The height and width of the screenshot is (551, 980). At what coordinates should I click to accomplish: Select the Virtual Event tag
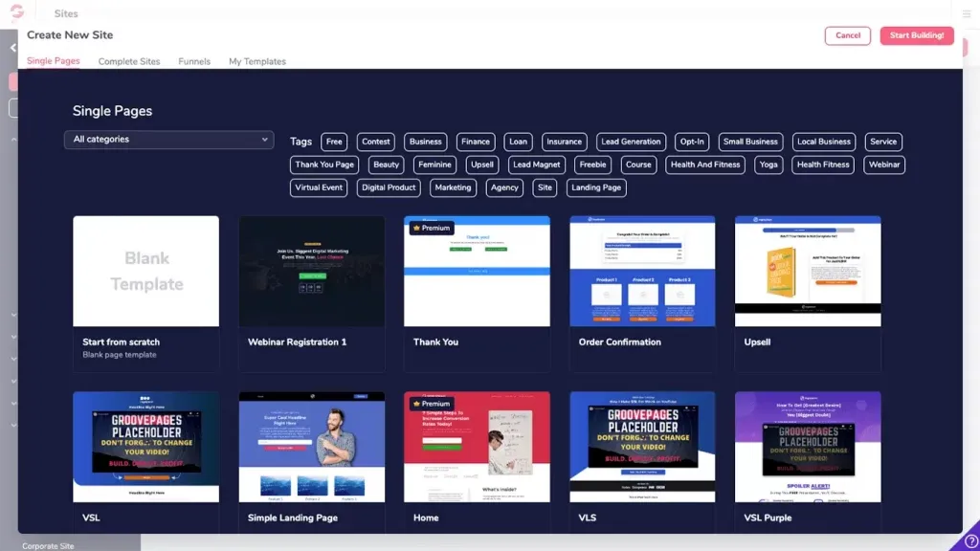click(319, 187)
